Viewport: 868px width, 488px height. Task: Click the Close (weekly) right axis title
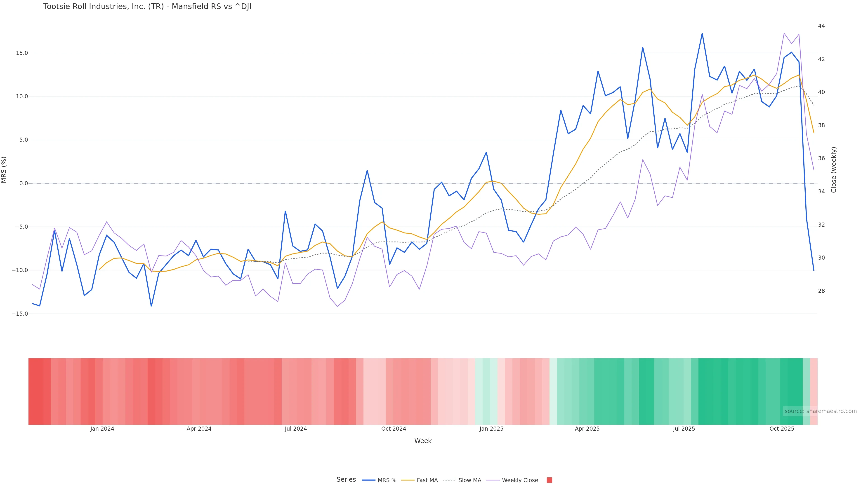point(834,170)
